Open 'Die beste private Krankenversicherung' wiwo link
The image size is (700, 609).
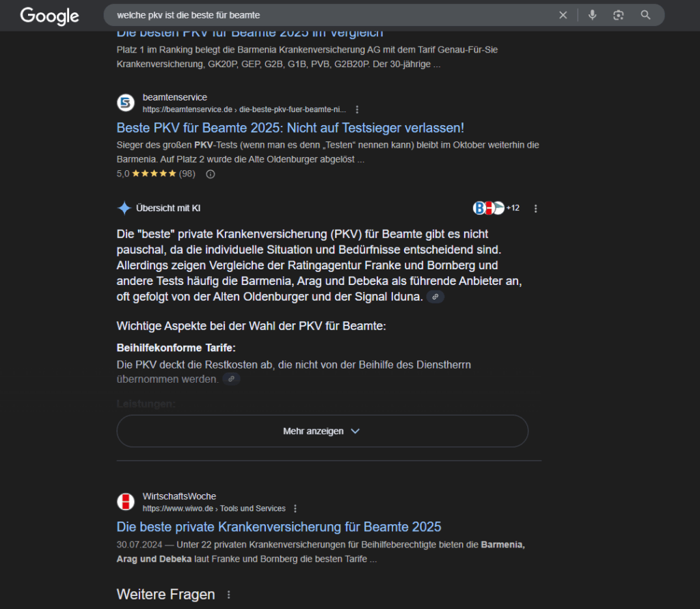pyautogui.click(x=279, y=527)
